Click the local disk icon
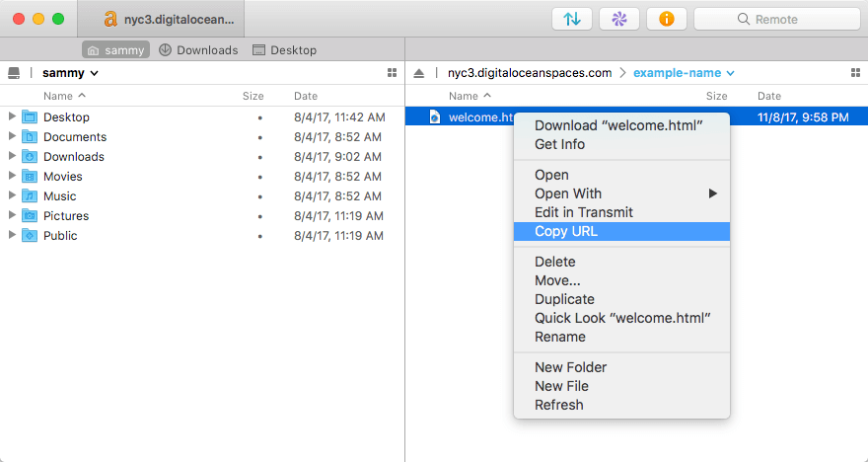The width and height of the screenshot is (868, 462). click(14, 73)
